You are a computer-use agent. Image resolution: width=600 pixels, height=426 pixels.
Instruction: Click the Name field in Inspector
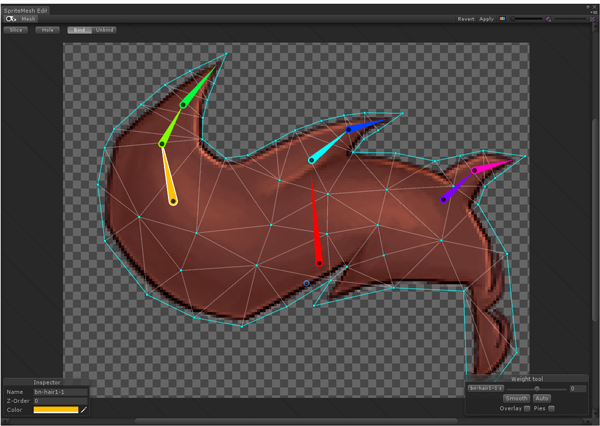pos(60,392)
